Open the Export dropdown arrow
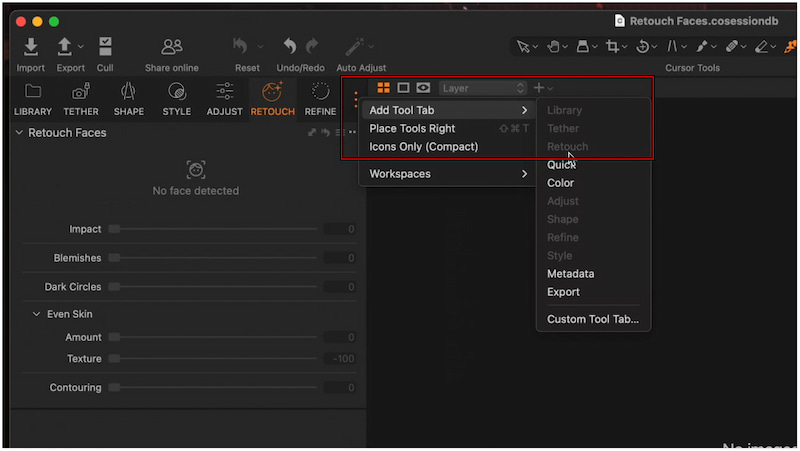 point(81,46)
